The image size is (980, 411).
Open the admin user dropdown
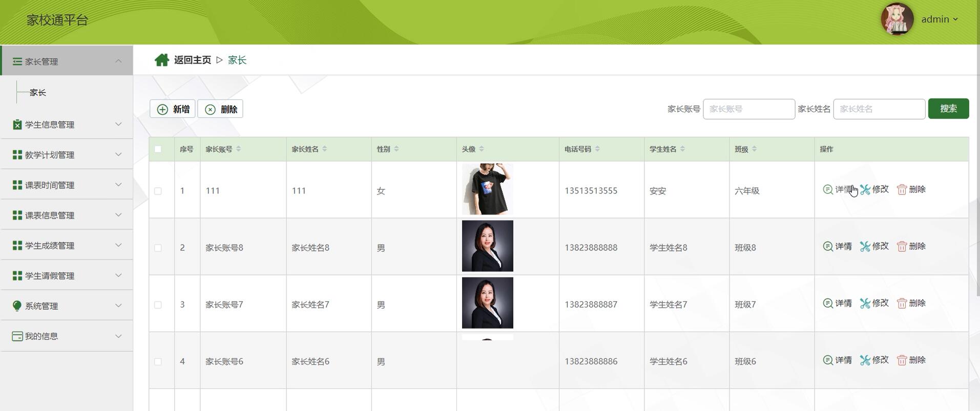pos(940,19)
